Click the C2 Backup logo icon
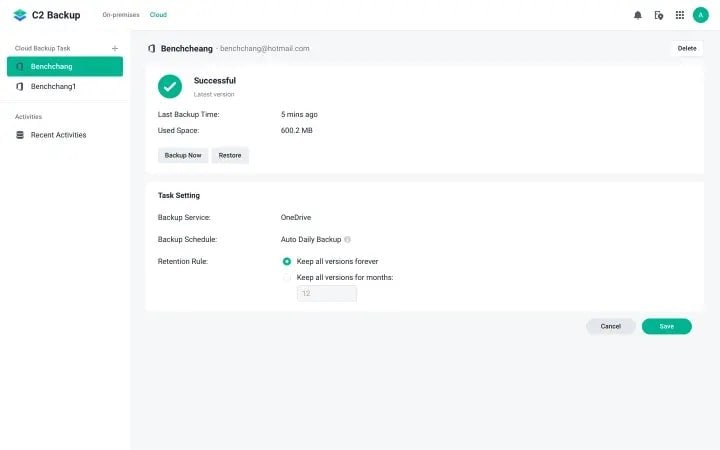The image size is (720, 450). point(20,15)
